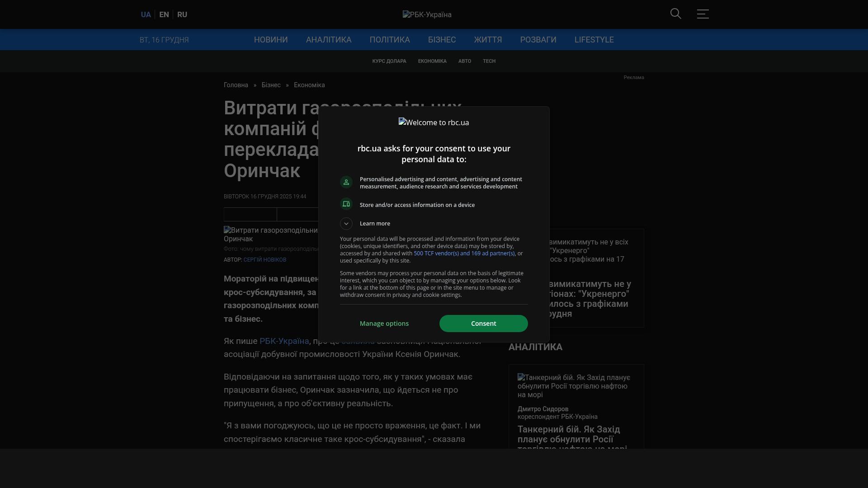Open the hamburger menu icon
The height and width of the screenshot is (488, 868).
click(703, 14)
